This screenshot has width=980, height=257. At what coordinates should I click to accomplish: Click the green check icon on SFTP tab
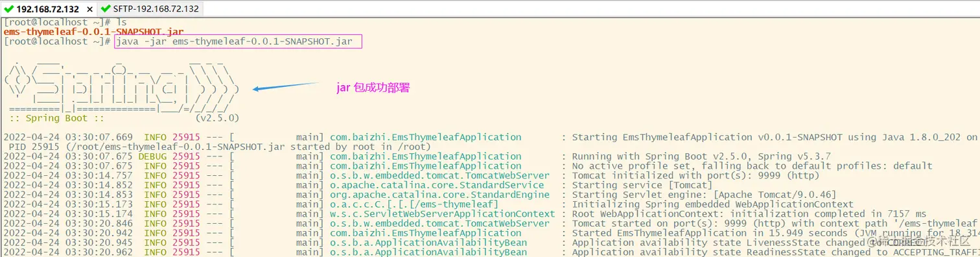[106, 9]
